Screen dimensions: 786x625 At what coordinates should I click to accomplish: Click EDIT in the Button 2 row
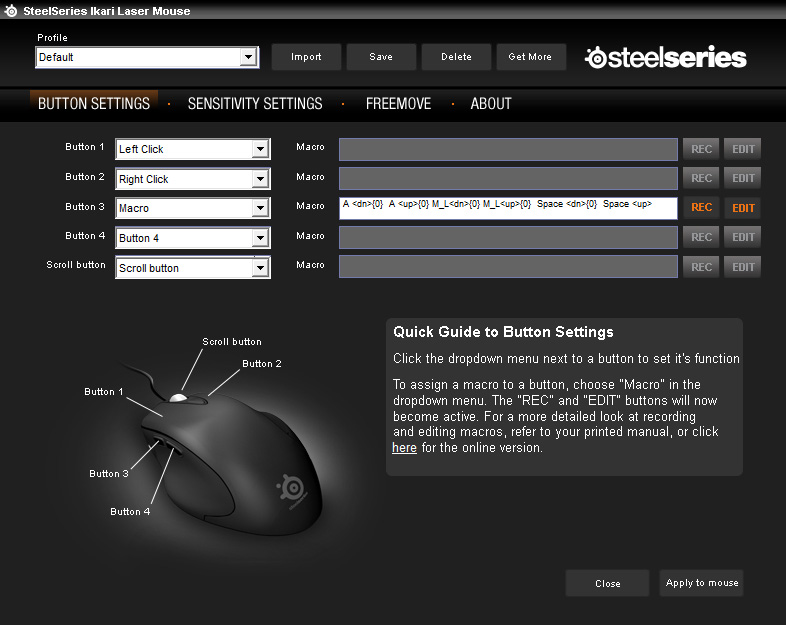point(743,178)
